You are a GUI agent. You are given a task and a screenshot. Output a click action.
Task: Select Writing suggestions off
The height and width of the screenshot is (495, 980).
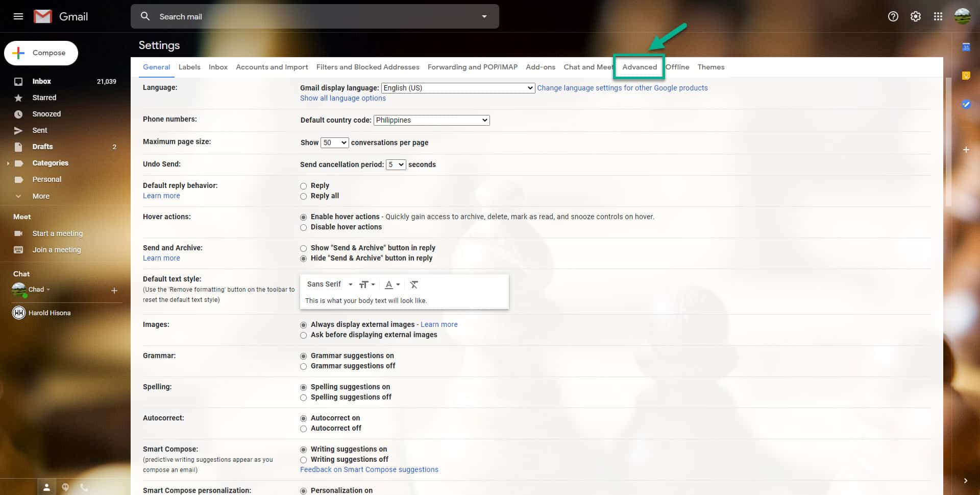[x=303, y=460]
